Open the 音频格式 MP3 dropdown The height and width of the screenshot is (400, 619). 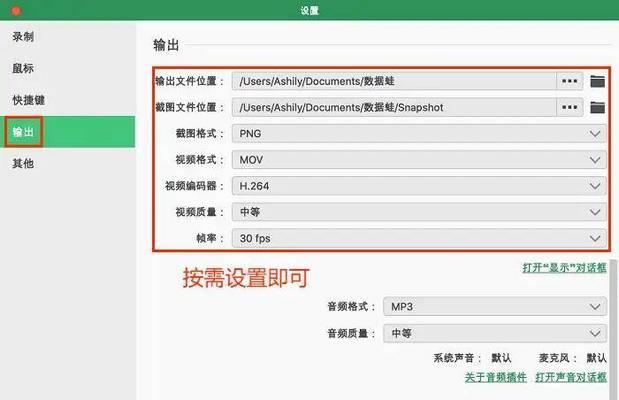tap(495, 307)
